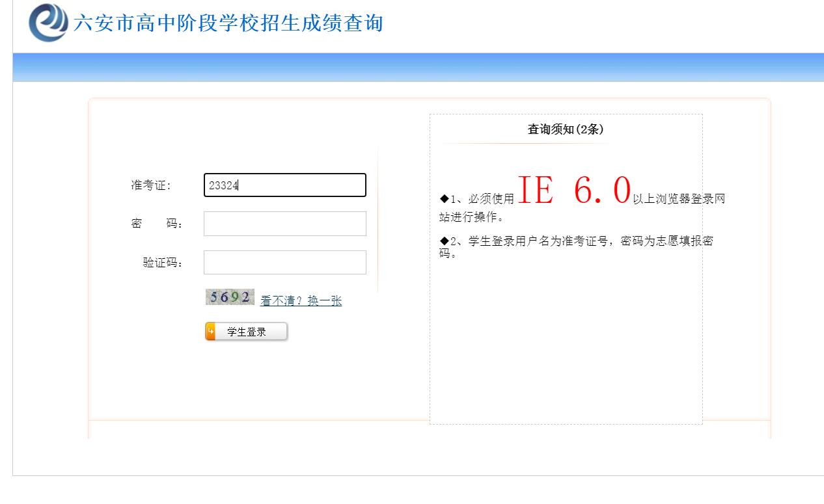Click the 验证码 input field

point(285,263)
